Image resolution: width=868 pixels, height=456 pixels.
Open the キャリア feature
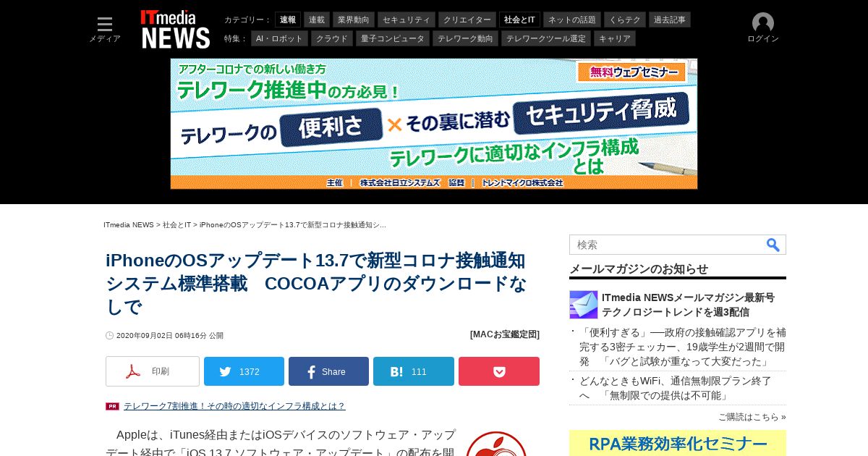(615, 38)
